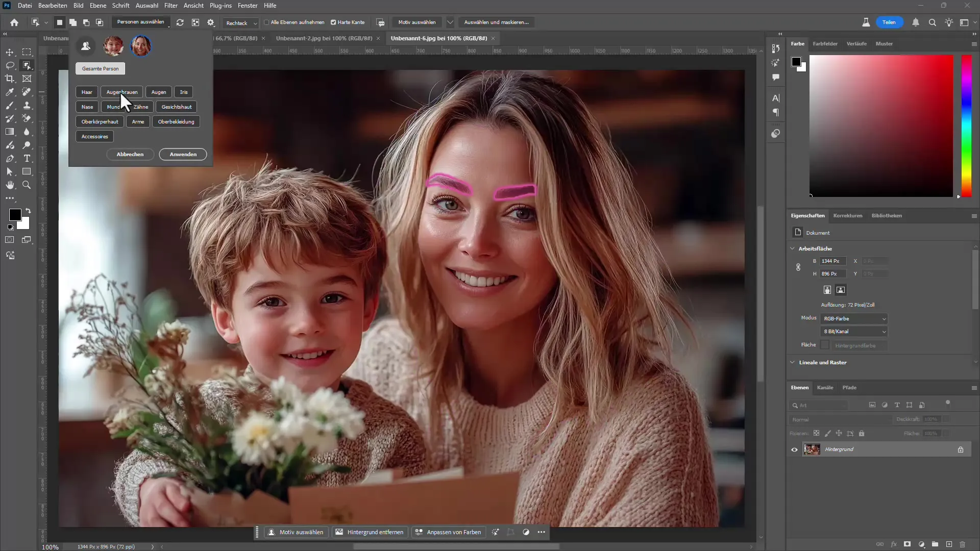
Task: Click the foreground color swatch in toolbar
Action: pos(15,215)
